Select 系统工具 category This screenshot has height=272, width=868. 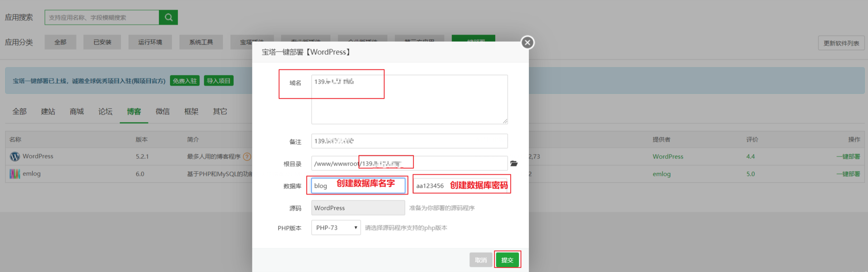coord(201,42)
